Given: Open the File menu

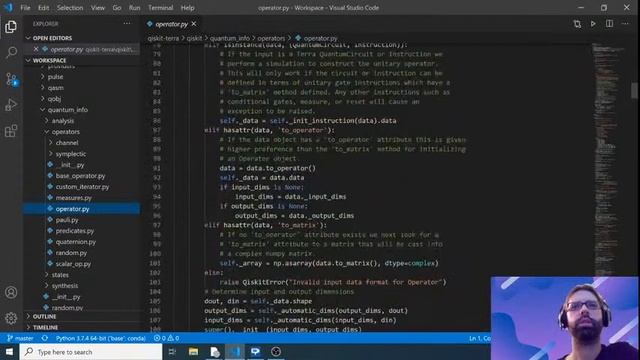Looking at the screenshot, I should tap(25, 8).
